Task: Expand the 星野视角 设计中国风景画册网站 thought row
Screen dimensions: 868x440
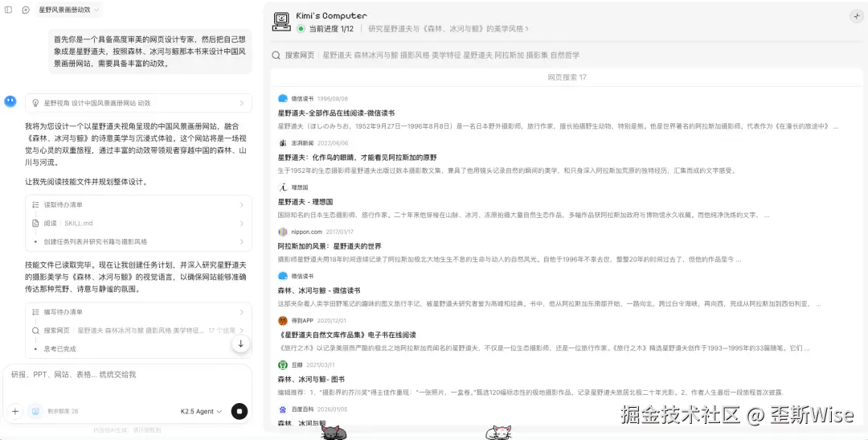Action: point(138,103)
